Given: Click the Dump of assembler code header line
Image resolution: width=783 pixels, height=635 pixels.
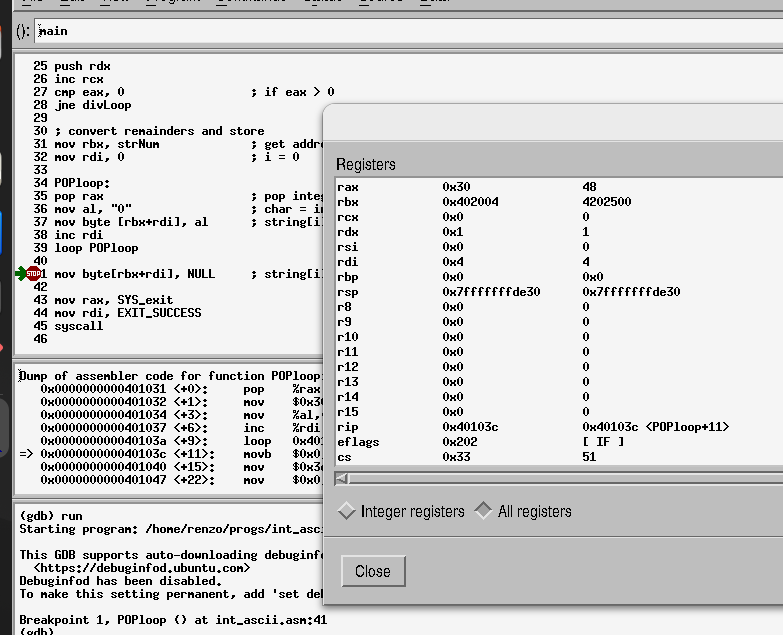Looking at the screenshot, I should pyautogui.click(x=171, y=376).
